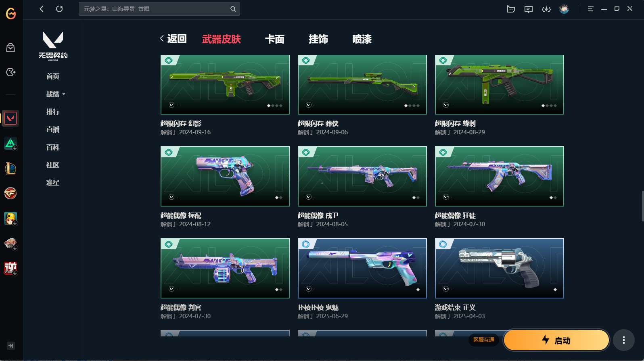Open the Valorant game icon in sidebar

[x=10, y=118]
